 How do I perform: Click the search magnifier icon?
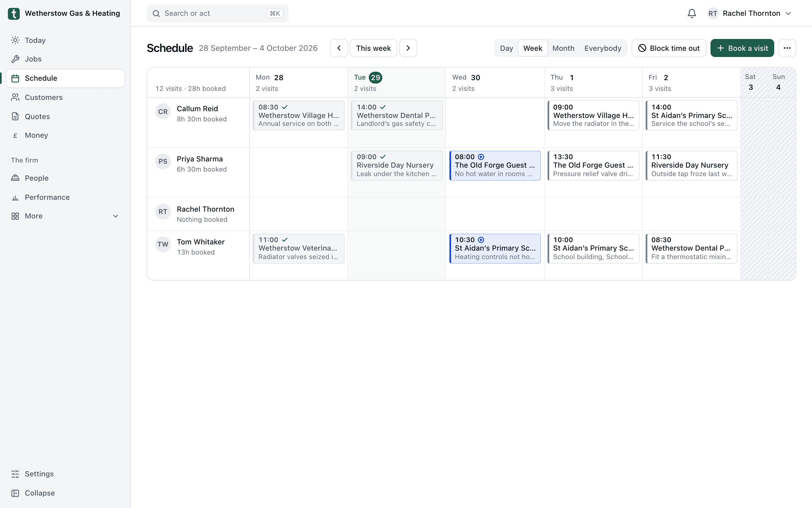[x=156, y=14]
